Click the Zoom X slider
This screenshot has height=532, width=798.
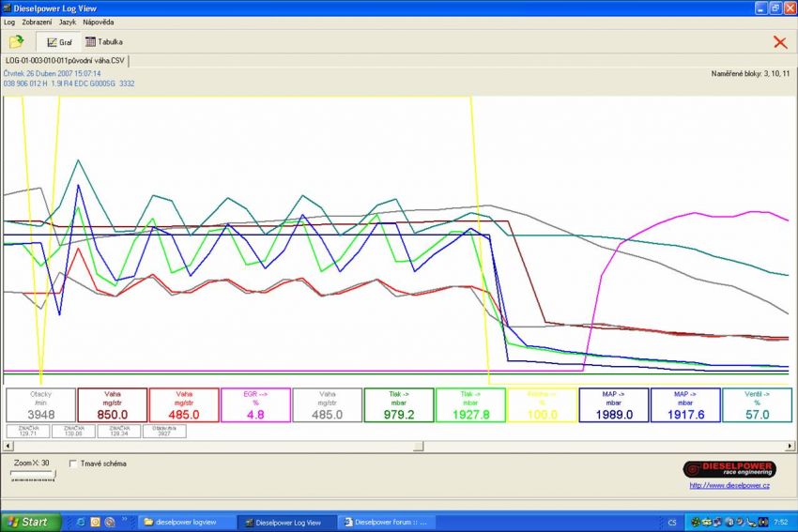33,475
